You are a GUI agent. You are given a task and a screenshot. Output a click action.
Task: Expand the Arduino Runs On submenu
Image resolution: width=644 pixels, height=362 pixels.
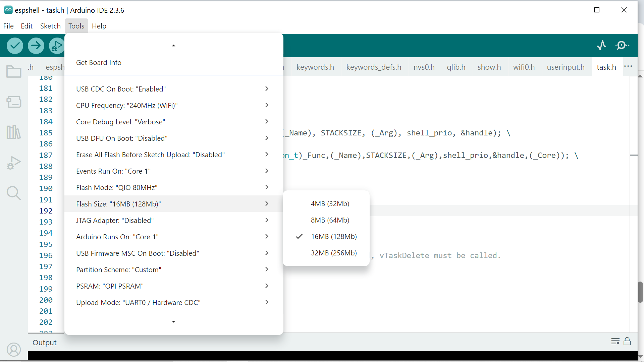click(x=174, y=237)
